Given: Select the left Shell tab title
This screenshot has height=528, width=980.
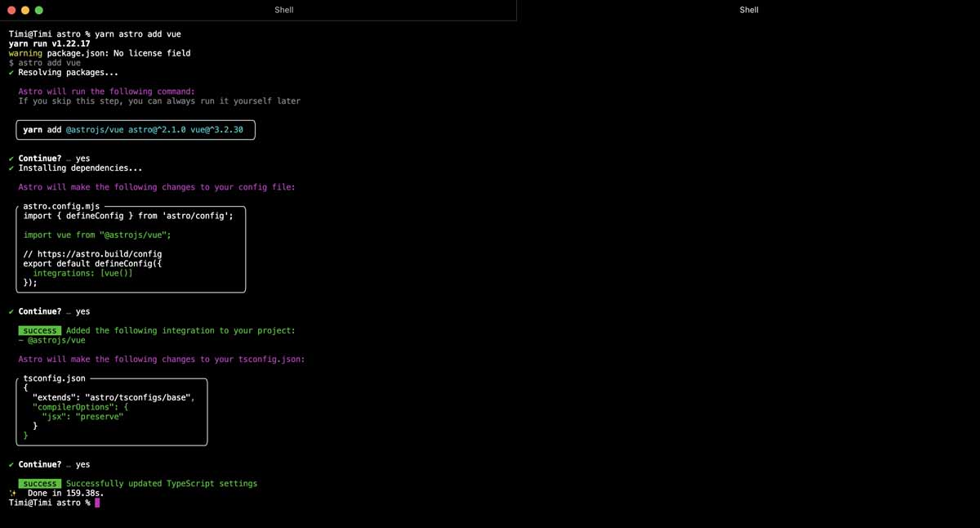Looking at the screenshot, I should [x=283, y=10].
